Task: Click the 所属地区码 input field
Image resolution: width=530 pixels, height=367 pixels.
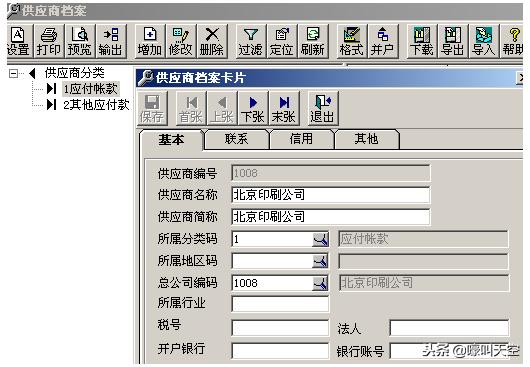Action: point(272,261)
